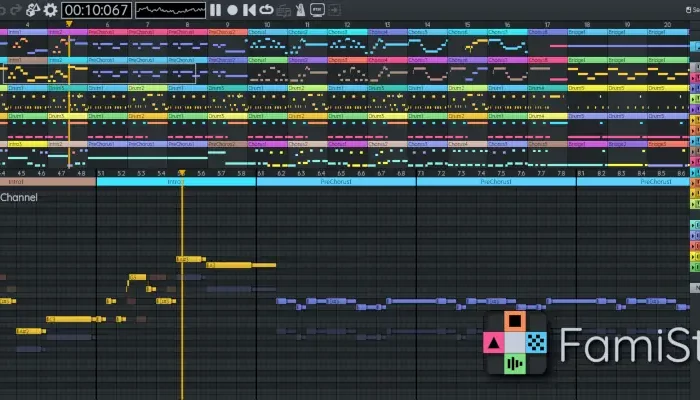Select PreChorus2 pattern in fifth track, measure 9
700x400 pixels.
point(228,144)
